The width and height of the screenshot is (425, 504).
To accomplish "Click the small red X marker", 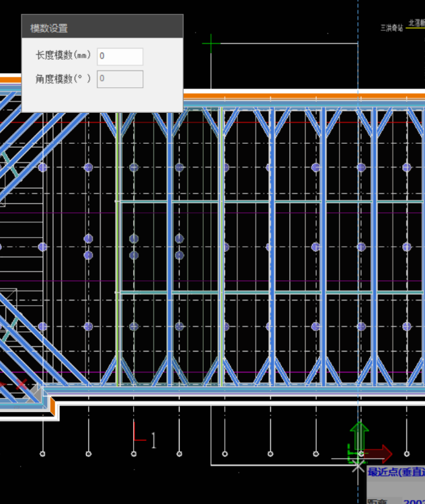I will (x=22, y=384).
